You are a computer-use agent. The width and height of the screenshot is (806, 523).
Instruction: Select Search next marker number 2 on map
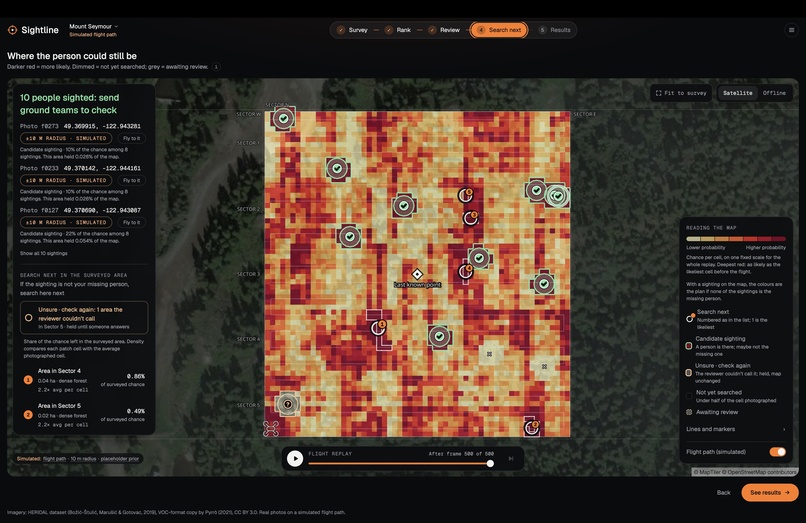tap(532, 427)
